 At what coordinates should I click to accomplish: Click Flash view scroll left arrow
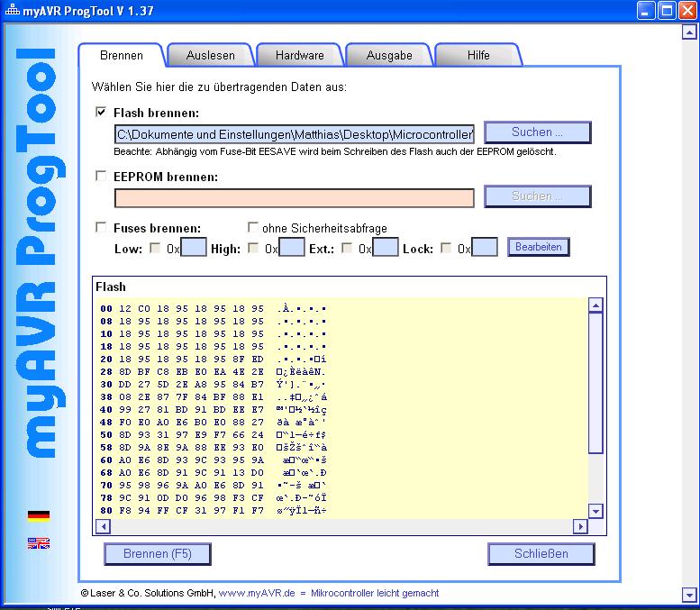click(103, 526)
